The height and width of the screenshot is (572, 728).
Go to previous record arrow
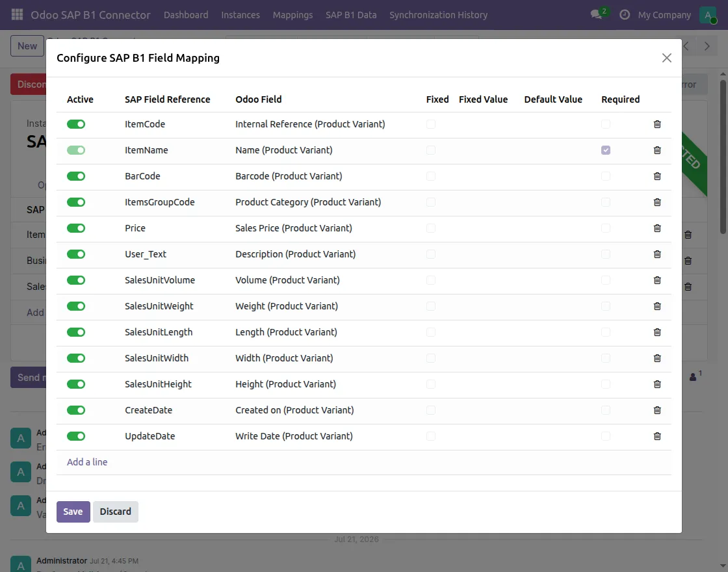pos(686,46)
